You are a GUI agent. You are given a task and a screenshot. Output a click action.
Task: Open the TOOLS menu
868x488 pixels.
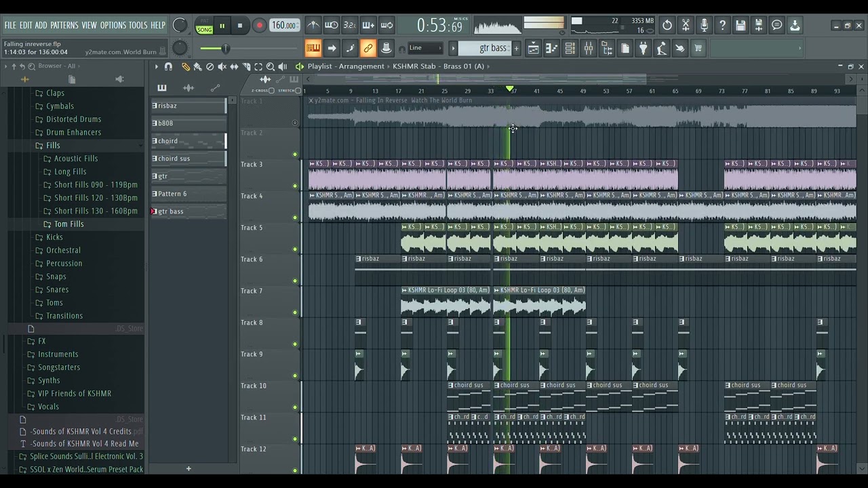pyautogui.click(x=138, y=25)
